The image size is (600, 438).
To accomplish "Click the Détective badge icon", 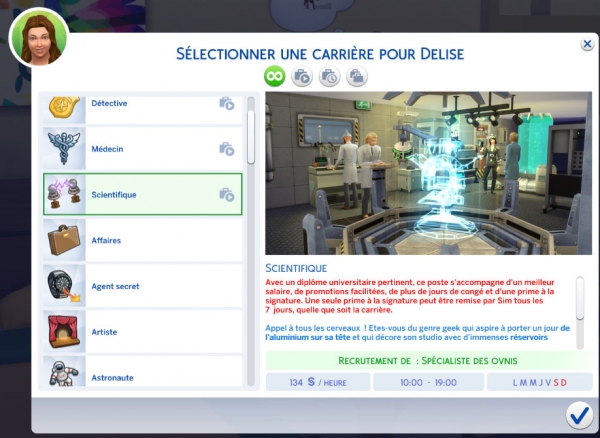I will (x=64, y=106).
